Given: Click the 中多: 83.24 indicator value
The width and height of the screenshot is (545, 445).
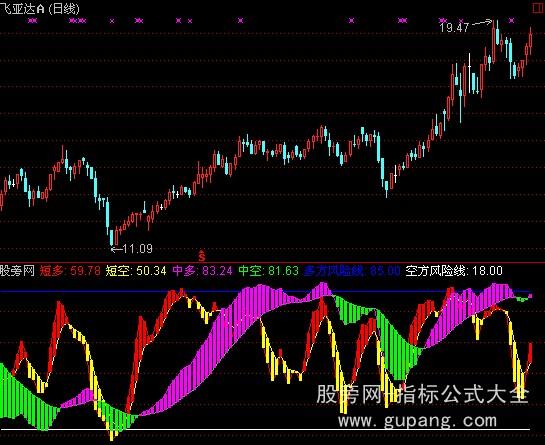Looking at the screenshot, I should 202,270.
